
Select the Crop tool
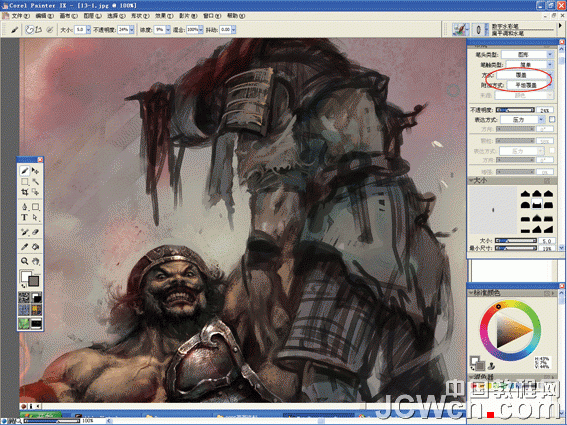(25, 192)
